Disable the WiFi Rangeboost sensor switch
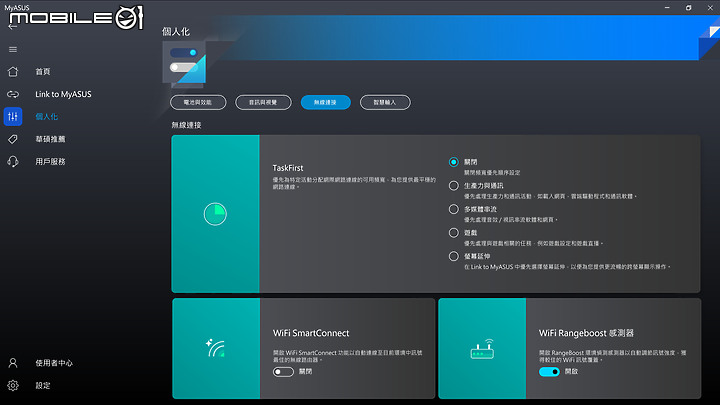 coord(549,371)
